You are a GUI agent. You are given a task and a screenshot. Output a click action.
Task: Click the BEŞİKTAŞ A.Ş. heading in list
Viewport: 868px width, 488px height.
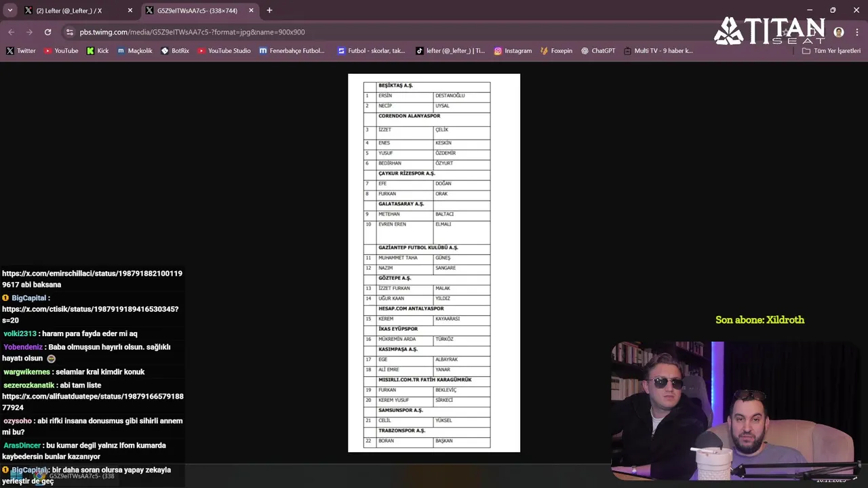tap(396, 85)
